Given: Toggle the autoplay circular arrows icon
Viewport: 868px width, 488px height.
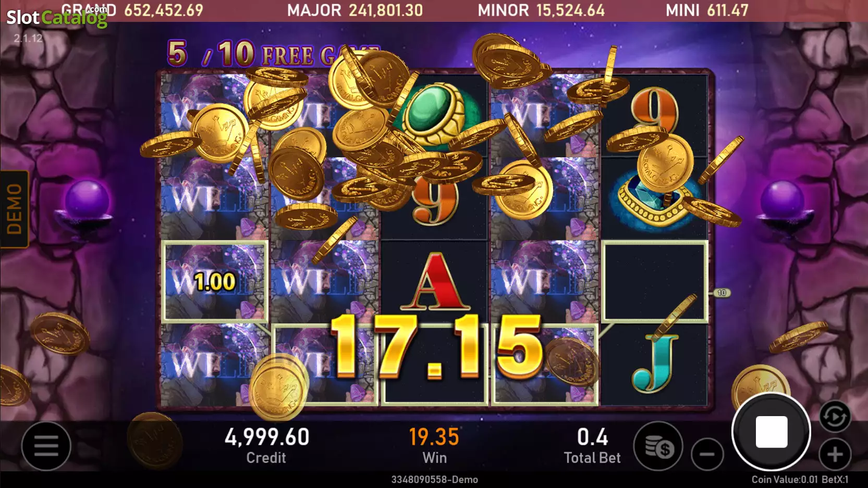Looking at the screenshot, I should click(x=835, y=416).
